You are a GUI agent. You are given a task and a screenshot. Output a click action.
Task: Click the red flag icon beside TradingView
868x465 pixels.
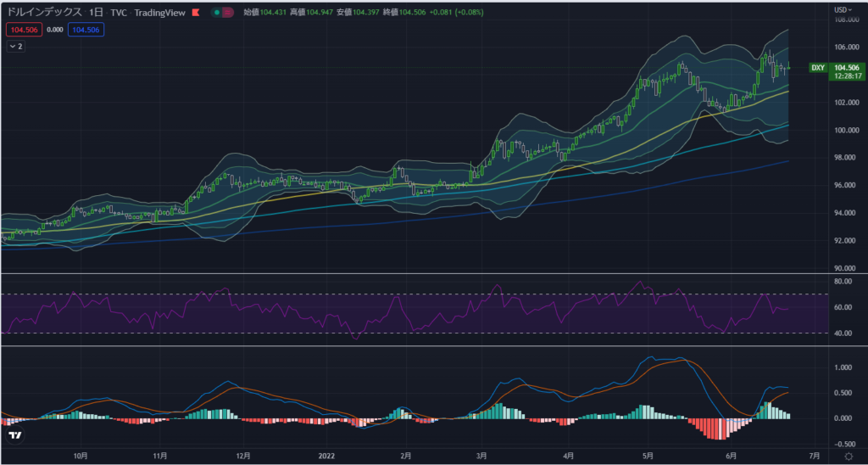tap(197, 13)
